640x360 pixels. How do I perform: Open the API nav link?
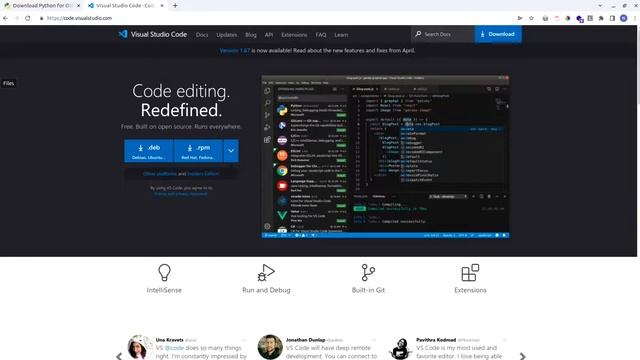(x=269, y=35)
